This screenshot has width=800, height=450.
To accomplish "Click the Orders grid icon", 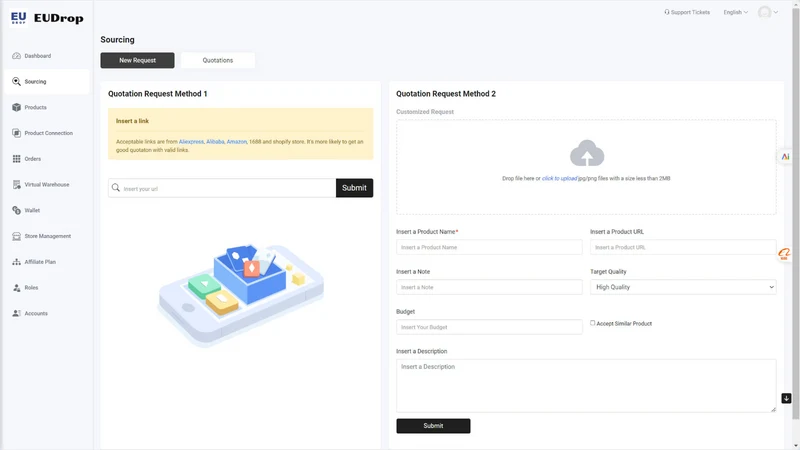I will click(x=16, y=159).
